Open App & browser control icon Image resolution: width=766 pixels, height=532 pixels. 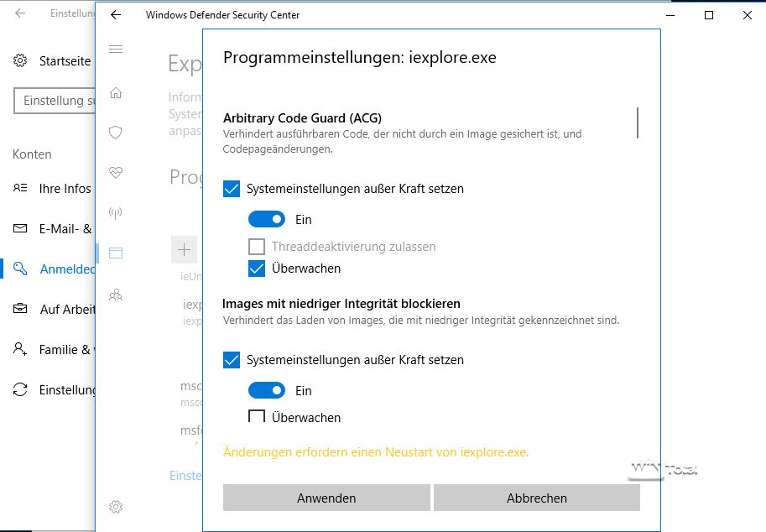(x=116, y=253)
